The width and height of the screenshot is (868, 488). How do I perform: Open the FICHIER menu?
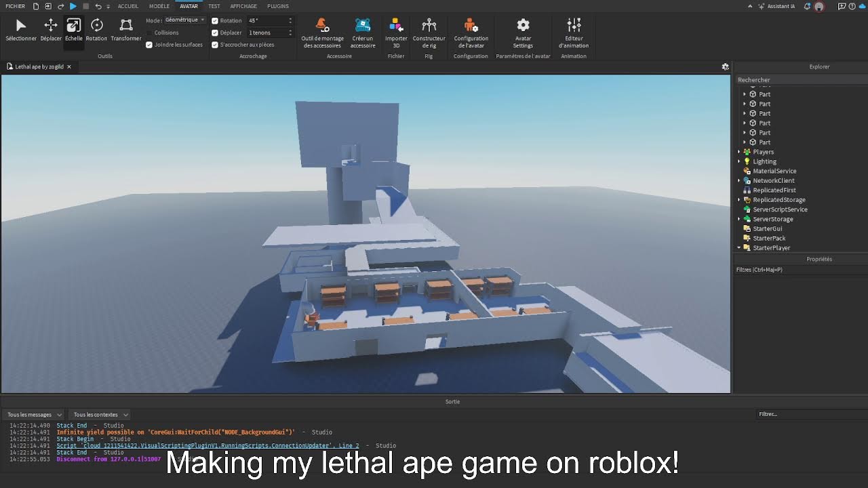tap(15, 6)
